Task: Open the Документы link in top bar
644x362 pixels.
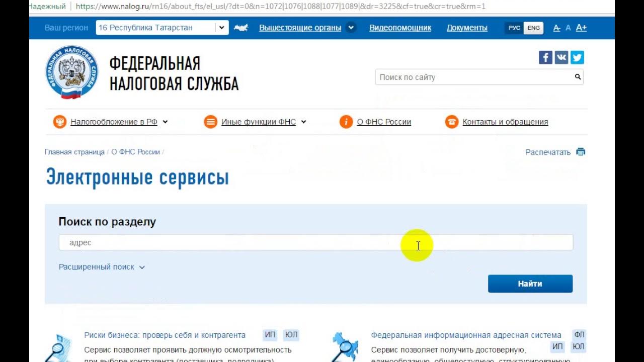Action: [467, 28]
